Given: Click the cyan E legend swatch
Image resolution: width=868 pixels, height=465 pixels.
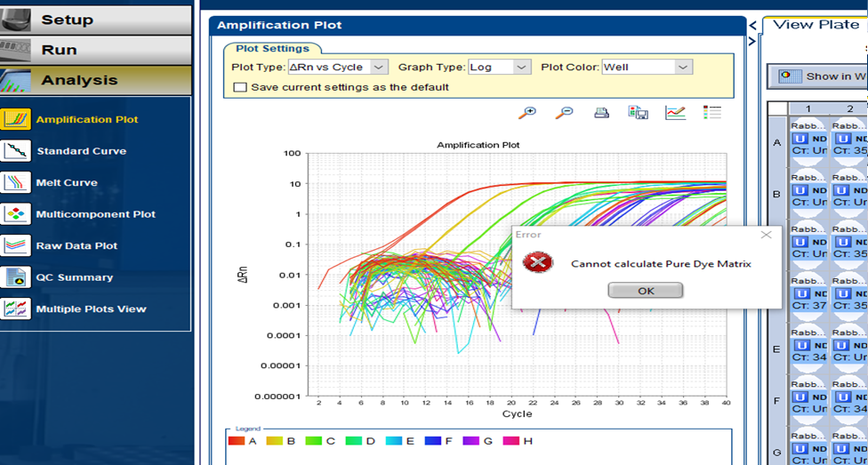Looking at the screenshot, I should pos(393,441).
